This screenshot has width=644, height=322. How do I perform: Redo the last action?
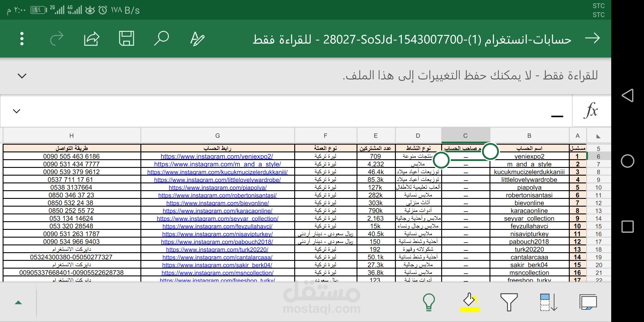click(x=57, y=38)
